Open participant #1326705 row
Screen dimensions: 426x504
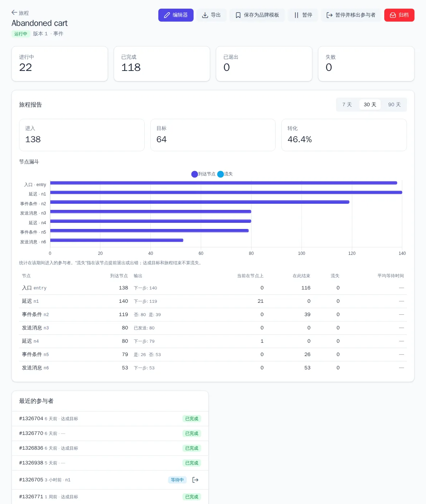point(110,480)
